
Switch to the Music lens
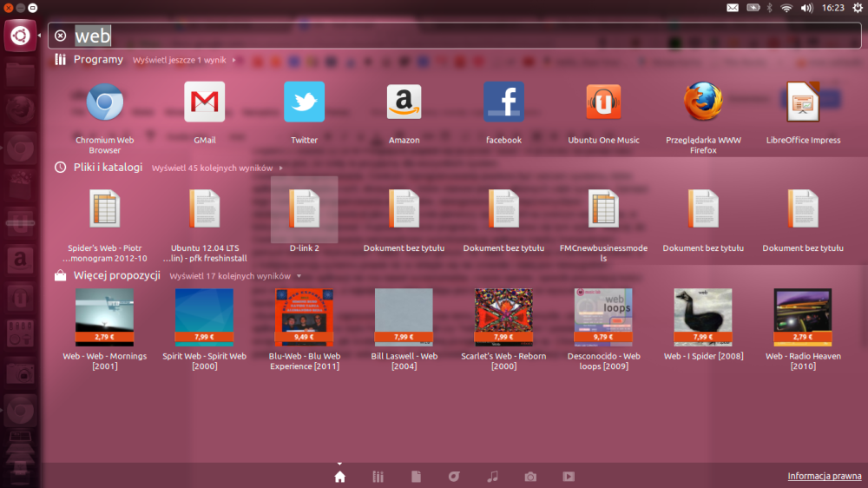tap(492, 477)
